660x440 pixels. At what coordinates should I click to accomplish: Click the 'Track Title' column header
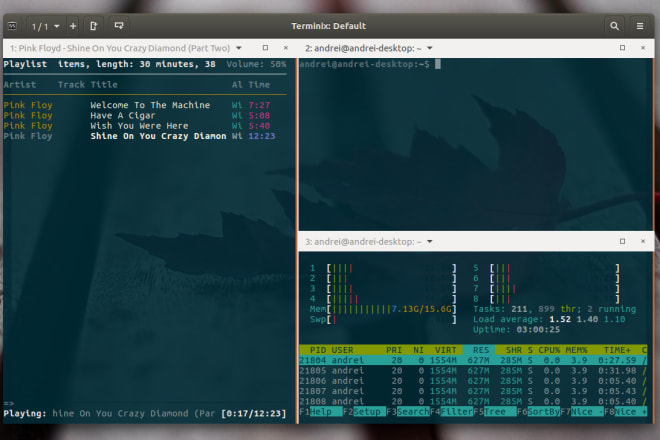tap(88, 85)
